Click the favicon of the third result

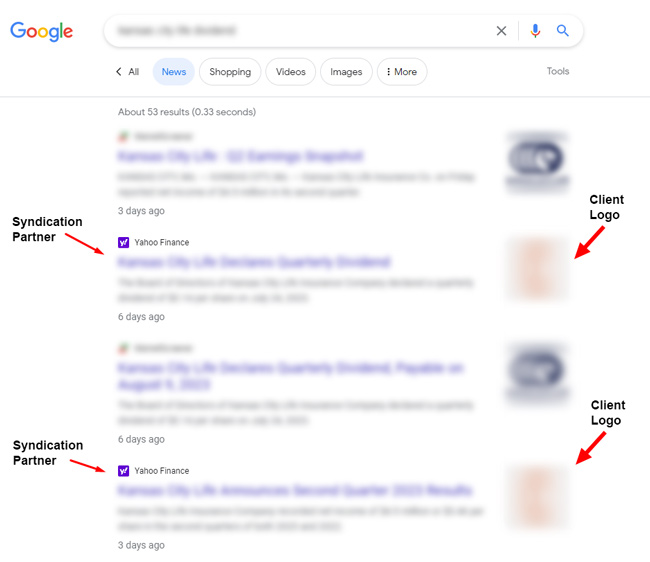click(x=123, y=348)
